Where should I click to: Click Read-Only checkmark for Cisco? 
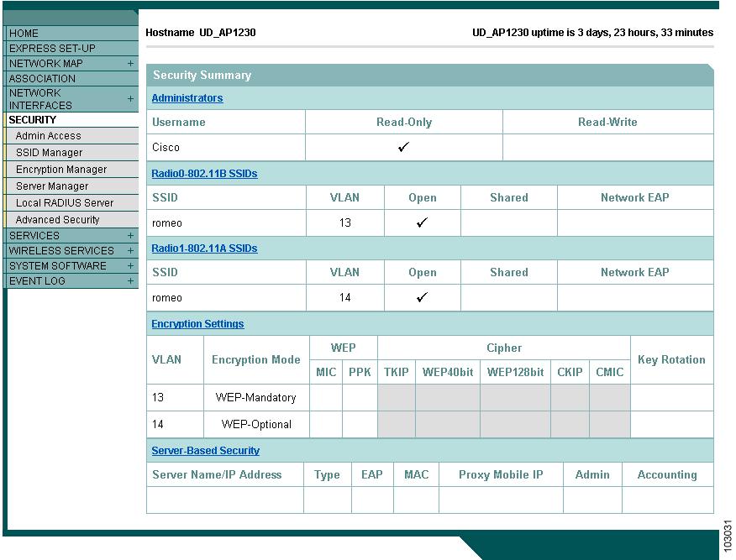click(x=403, y=147)
